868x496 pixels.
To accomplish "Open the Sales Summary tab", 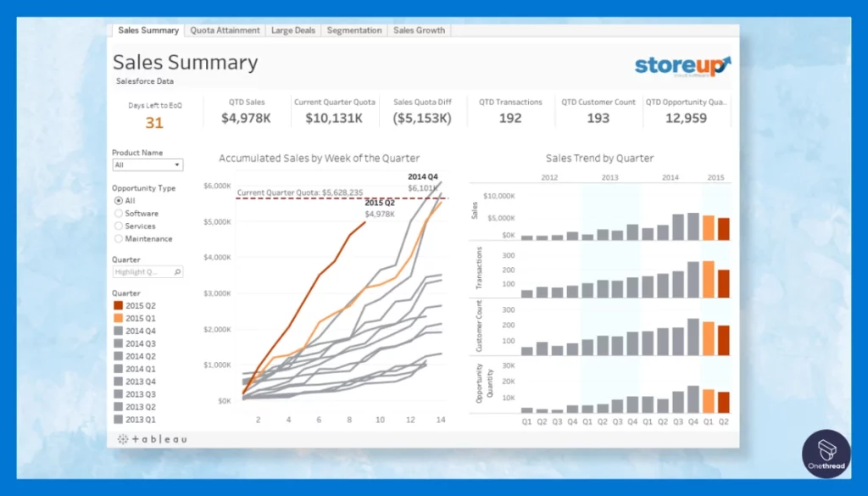I will coord(147,31).
